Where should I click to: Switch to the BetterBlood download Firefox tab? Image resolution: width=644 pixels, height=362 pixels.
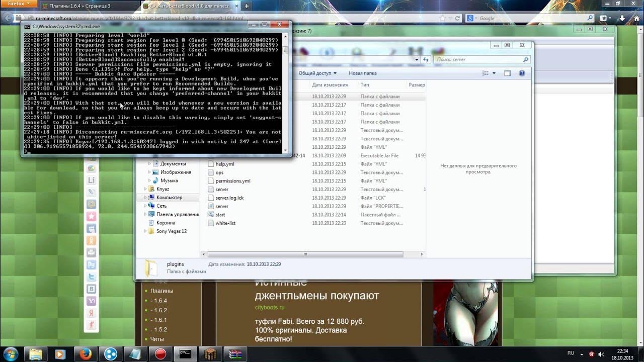click(190, 6)
